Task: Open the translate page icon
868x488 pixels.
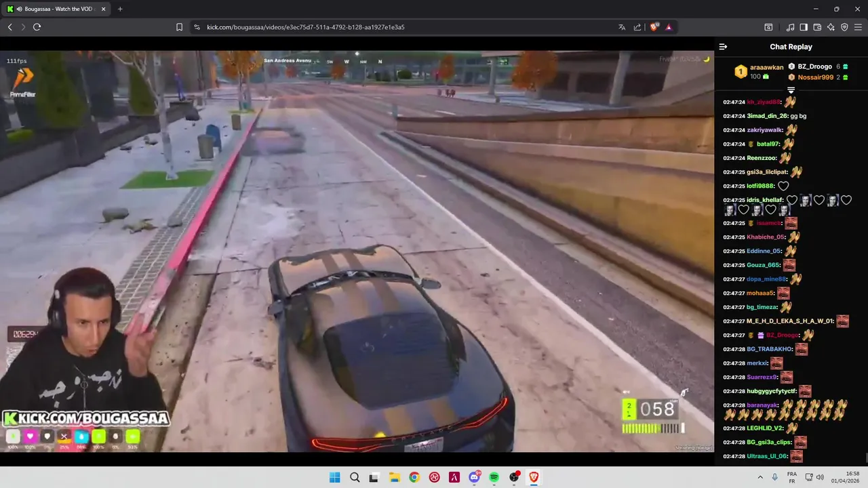Action: coord(622,27)
